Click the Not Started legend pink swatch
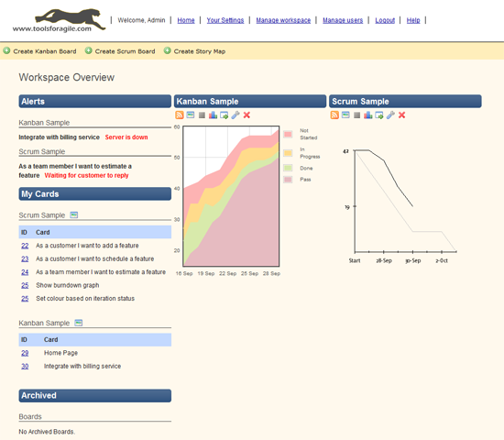This screenshot has width=504, height=440. click(x=288, y=134)
